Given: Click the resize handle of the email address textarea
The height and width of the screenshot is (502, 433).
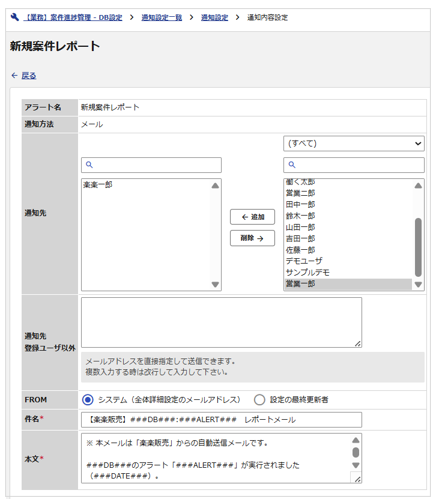Looking at the screenshot, I should click(358, 344).
